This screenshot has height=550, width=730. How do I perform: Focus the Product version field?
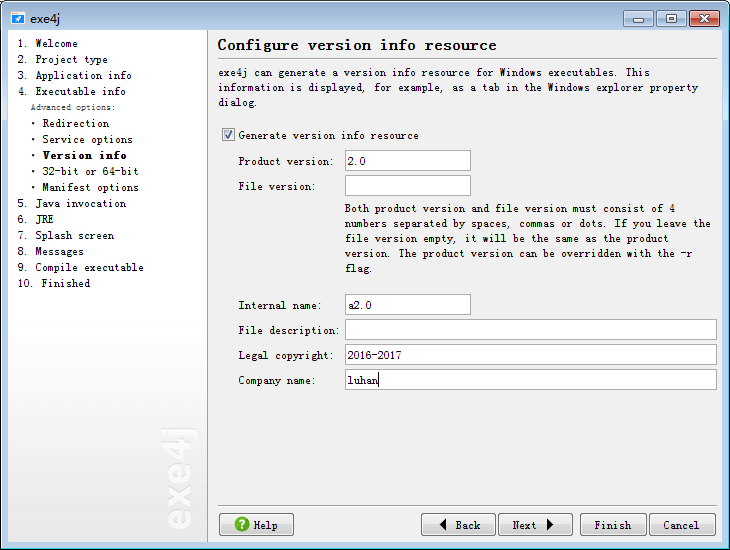coord(407,161)
